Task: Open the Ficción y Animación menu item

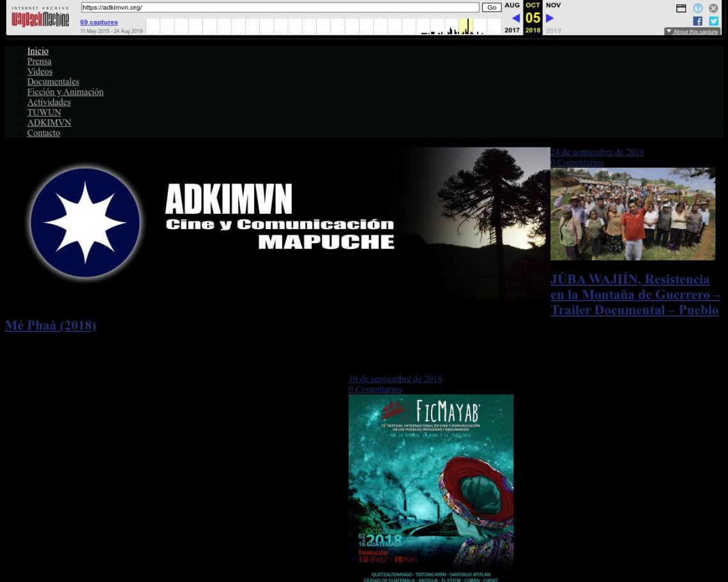Action: 66,92
